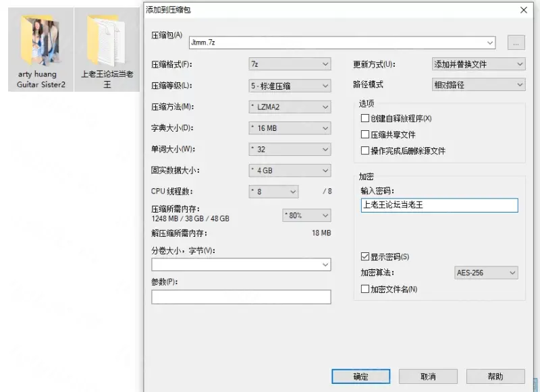
Task: Expand the 压缩等级 dropdown
Action: coord(290,86)
